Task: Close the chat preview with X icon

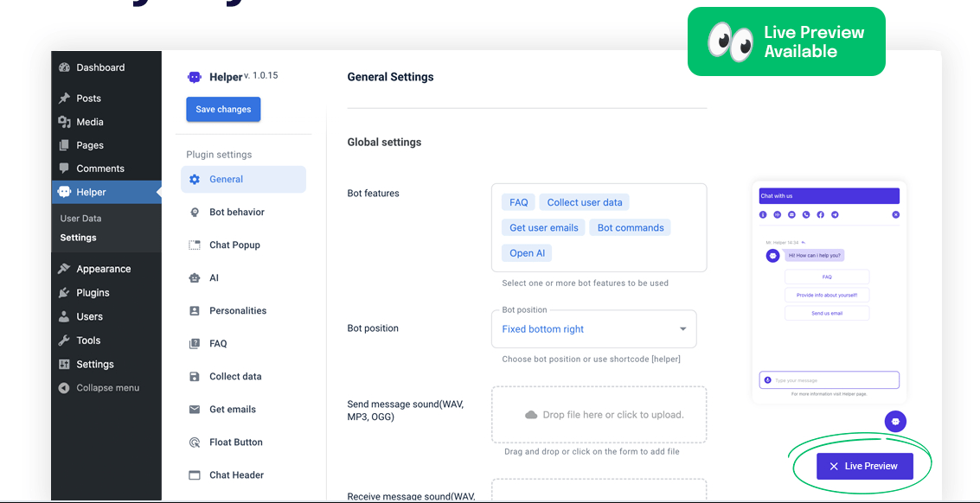Action: point(895,214)
